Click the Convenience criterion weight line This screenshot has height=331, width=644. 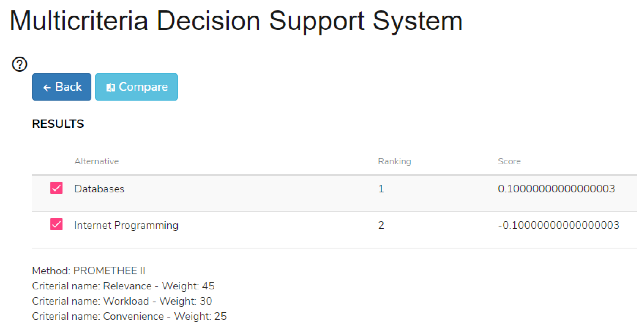[x=129, y=316]
